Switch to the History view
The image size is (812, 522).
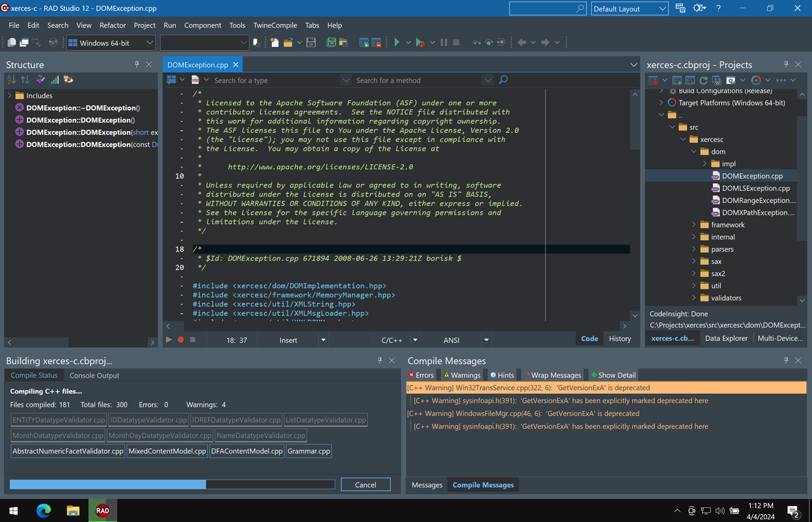pyautogui.click(x=620, y=339)
